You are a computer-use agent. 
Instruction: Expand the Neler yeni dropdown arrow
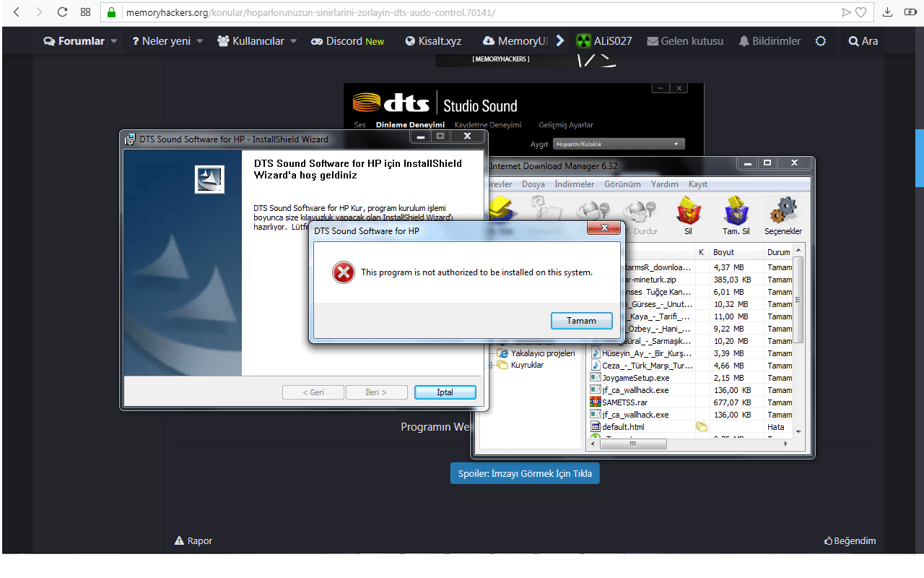coord(200,41)
